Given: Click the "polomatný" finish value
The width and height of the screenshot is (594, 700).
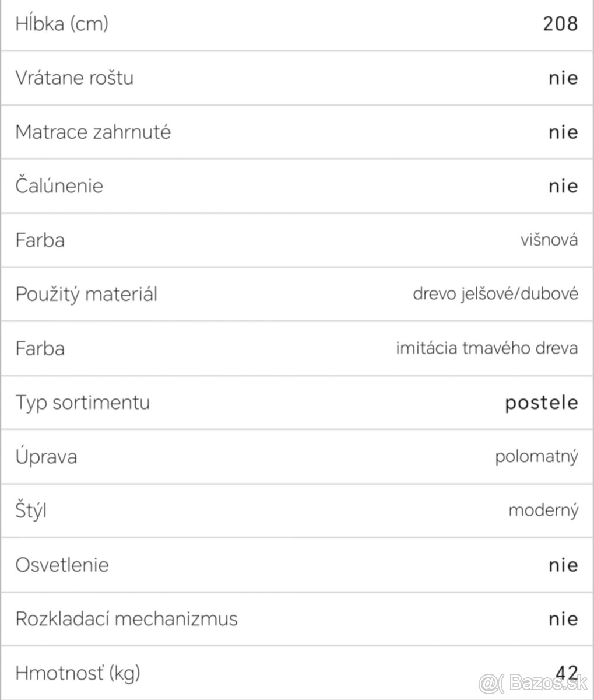Looking at the screenshot, I should point(536,456).
